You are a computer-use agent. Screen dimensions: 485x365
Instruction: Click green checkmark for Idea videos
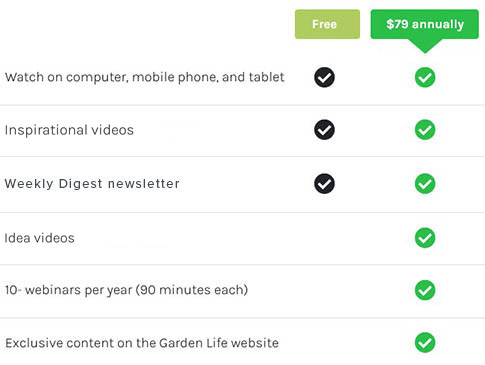pyautogui.click(x=425, y=238)
